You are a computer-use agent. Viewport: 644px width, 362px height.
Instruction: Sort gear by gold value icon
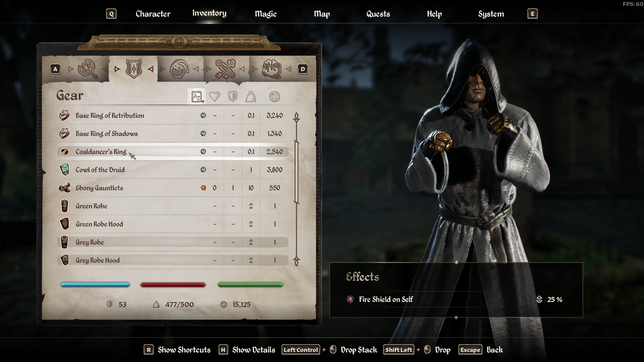[x=275, y=97]
